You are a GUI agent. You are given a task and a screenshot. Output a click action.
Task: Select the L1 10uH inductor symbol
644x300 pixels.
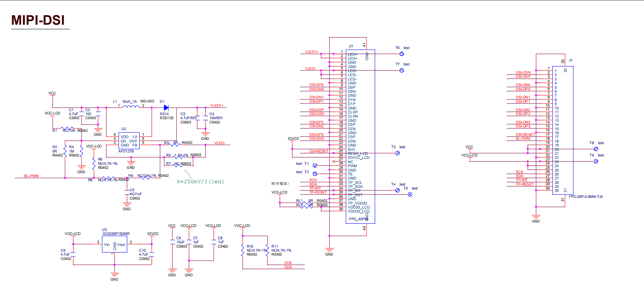[x=131, y=107]
